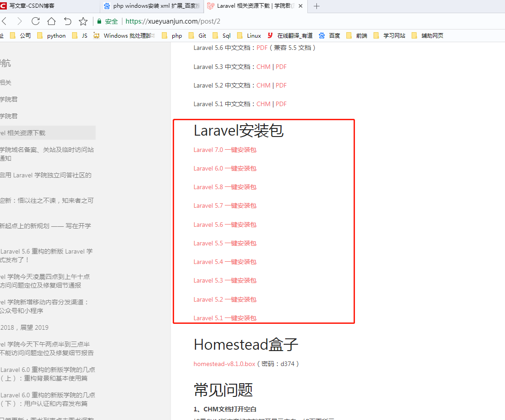
Task: Open Laravel 6.0 一键安装包 link
Action: [225, 169]
